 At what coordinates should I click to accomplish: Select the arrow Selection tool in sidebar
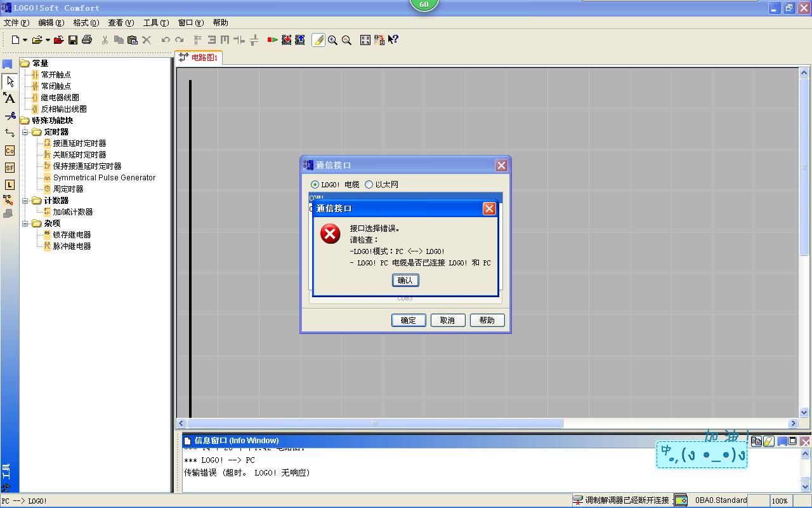10,81
